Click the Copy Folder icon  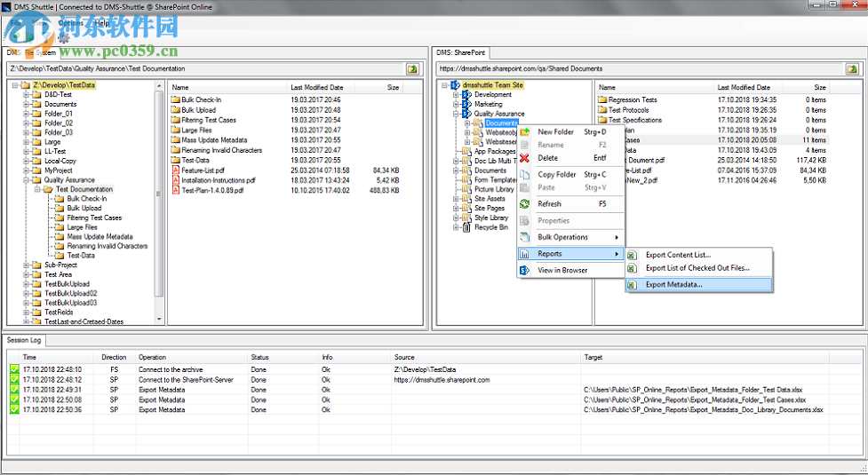[524, 174]
